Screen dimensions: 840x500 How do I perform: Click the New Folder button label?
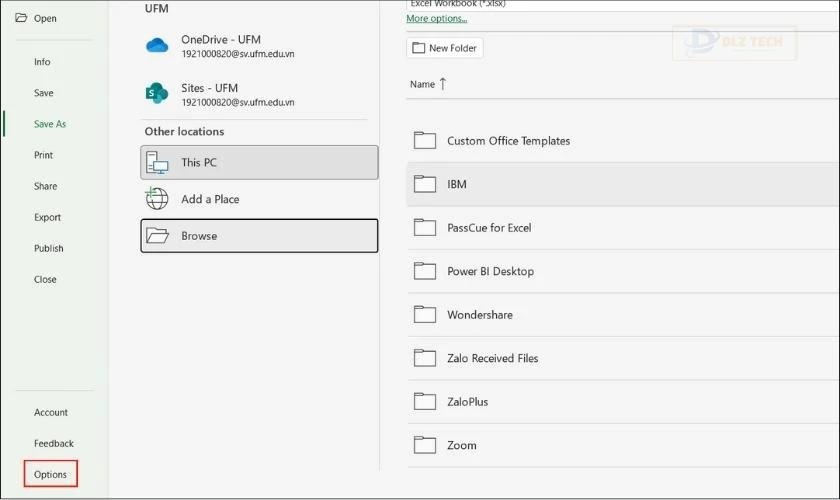click(453, 48)
